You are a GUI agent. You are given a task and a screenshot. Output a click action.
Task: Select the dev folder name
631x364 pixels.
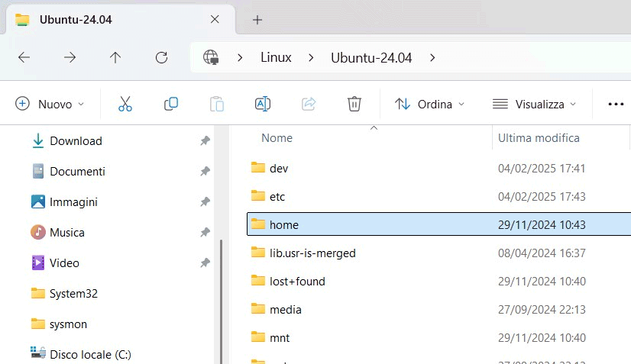279,168
